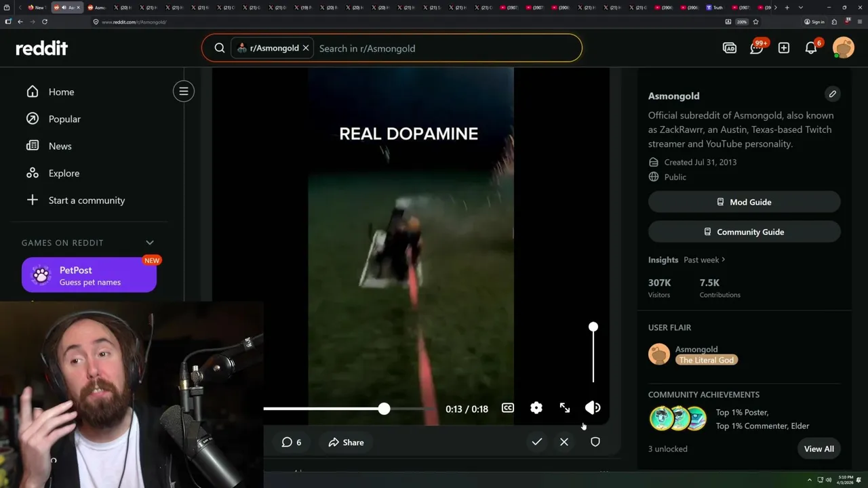Switch to the first New tab
Viewport: 868px width, 488px height.
(x=37, y=7)
